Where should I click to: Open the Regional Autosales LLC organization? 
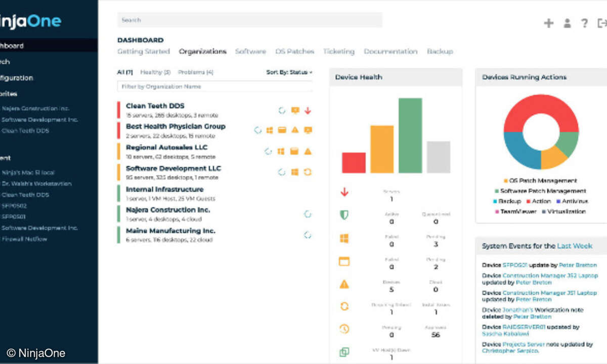click(167, 148)
